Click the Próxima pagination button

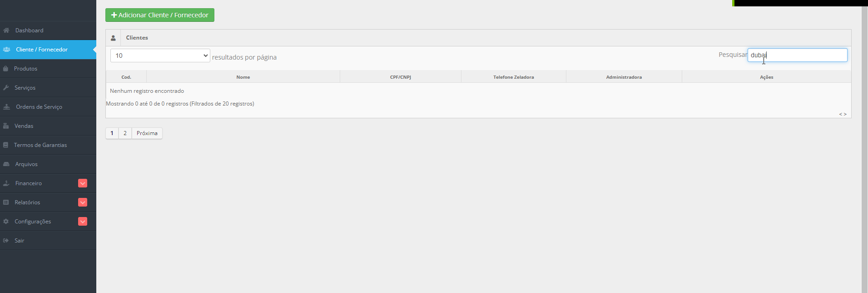pyautogui.click(x=147, y=133)
